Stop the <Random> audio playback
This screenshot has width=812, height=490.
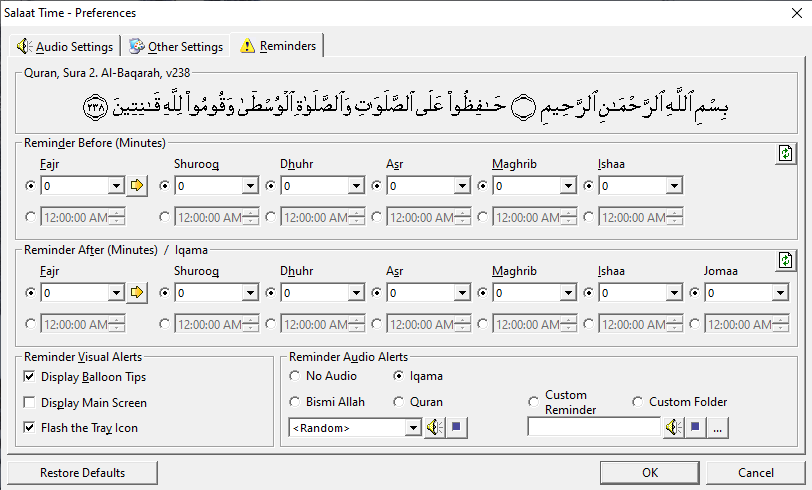click(x=456, y=428)
